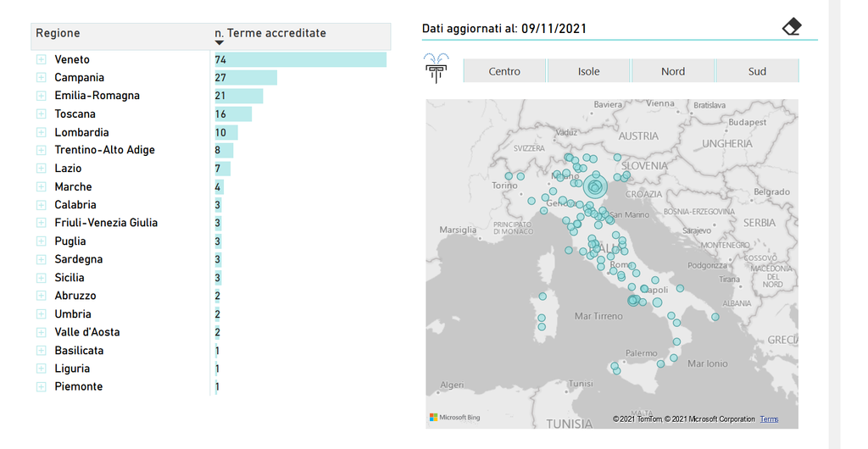Open the Terms link on map
Screen dimensions: 868x449
coord(769,419)
